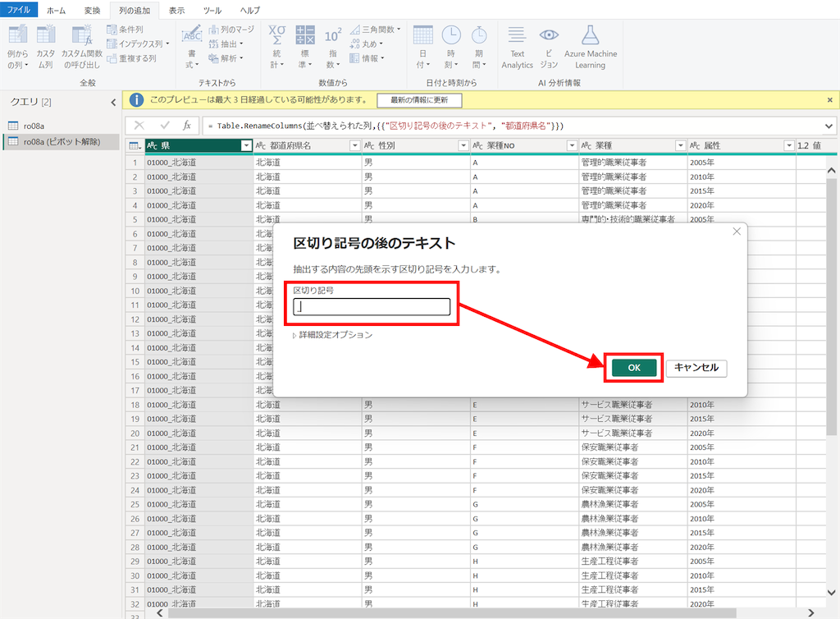Open the 性別 column filter dropdown
Image resolution: width=840 pixels, height=619 pixels.
(x=463, y=146)
